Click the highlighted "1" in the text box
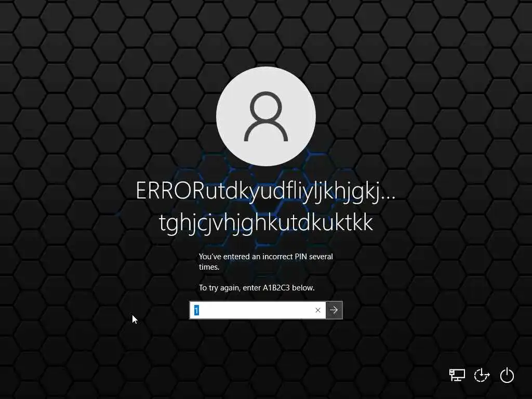Screen dimensions: 532x399 [196, 310]
